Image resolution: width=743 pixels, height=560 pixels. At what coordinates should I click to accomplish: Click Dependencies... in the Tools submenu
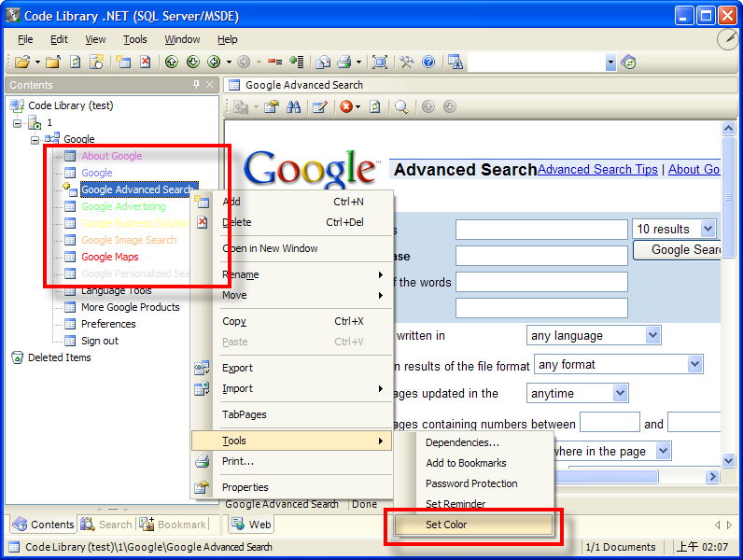462,442
